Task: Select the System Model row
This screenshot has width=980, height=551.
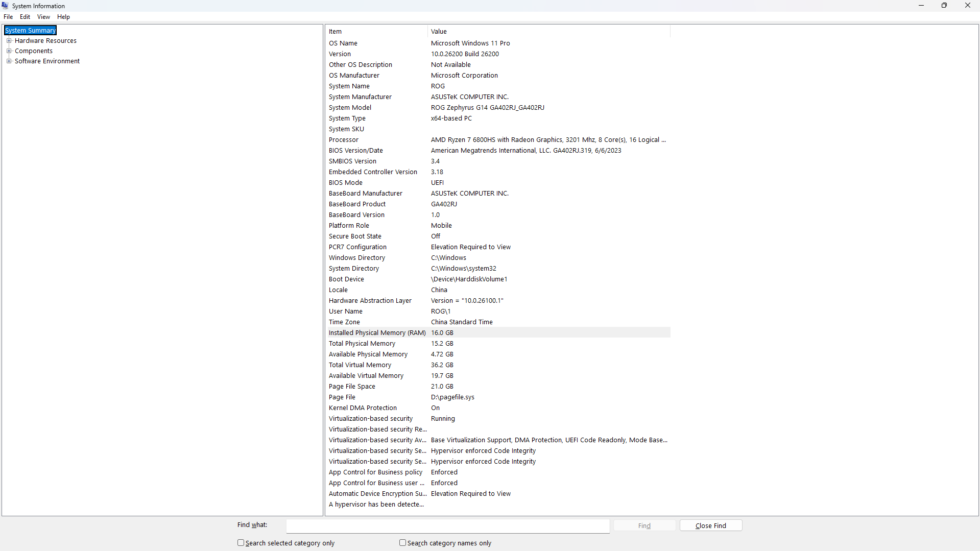Action: tap(498, 108)
